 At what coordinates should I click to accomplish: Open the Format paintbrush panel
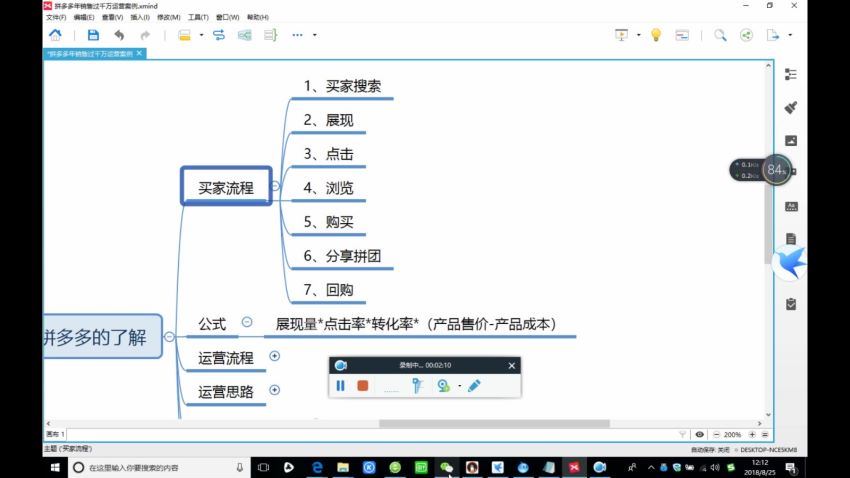pyautogui.click(x=791, y=107)
